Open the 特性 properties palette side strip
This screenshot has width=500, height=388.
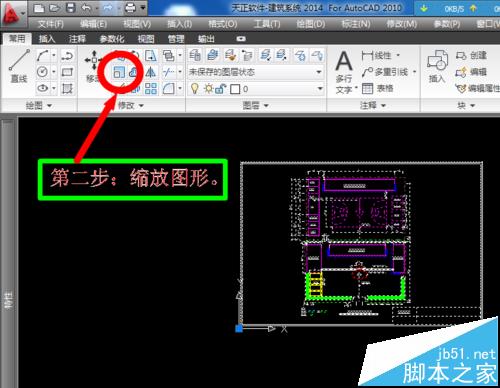coord(9,252)
